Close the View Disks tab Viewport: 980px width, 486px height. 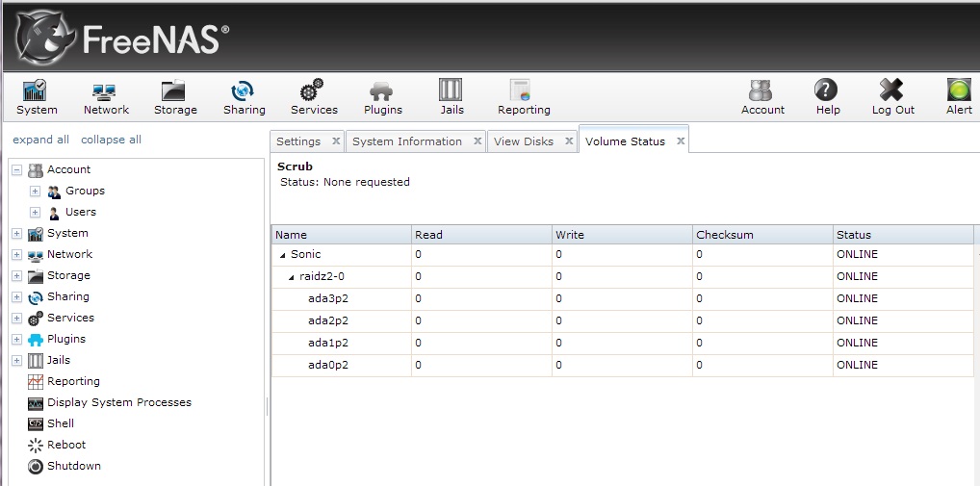(x=569, y=141)
